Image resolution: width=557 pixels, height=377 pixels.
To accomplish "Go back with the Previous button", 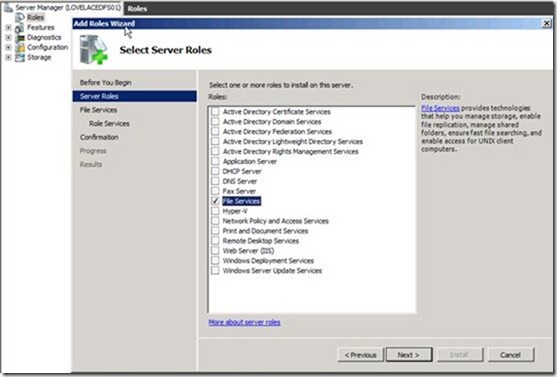I will click(360, 355).
